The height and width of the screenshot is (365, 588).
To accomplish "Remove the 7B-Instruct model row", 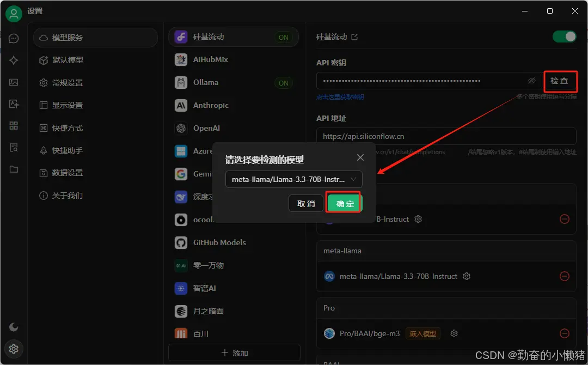I will [x=565, y=219].
